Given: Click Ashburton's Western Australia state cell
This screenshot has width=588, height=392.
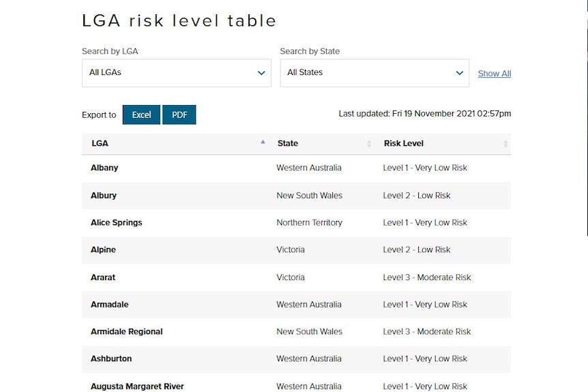Looking at the screenshot, I should pyautogui.click(x=309, y=359).
